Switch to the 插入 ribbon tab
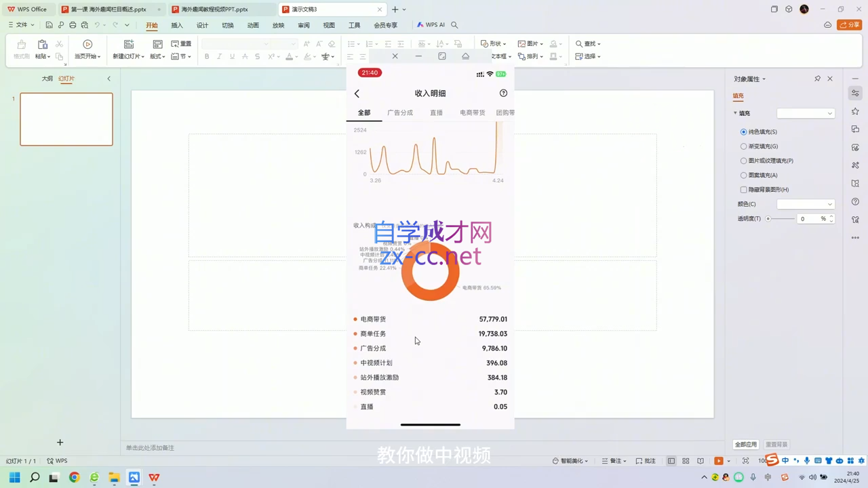Screen dimensions: 868x488 pyautogui.click(x=177, y=25)
